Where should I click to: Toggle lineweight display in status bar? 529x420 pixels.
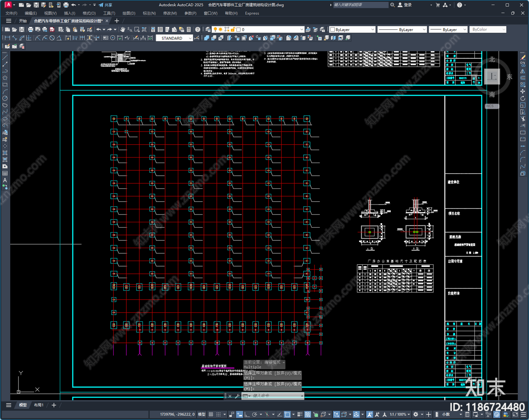(x=300, y=414)
